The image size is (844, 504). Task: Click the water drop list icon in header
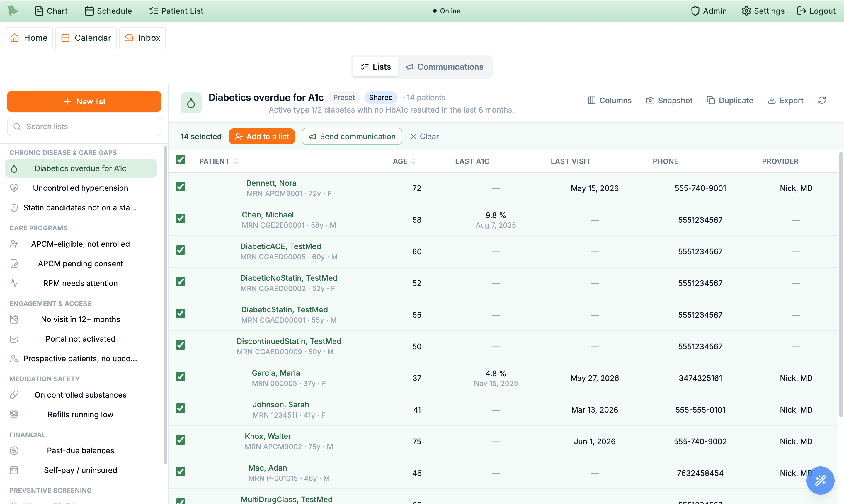191,103
